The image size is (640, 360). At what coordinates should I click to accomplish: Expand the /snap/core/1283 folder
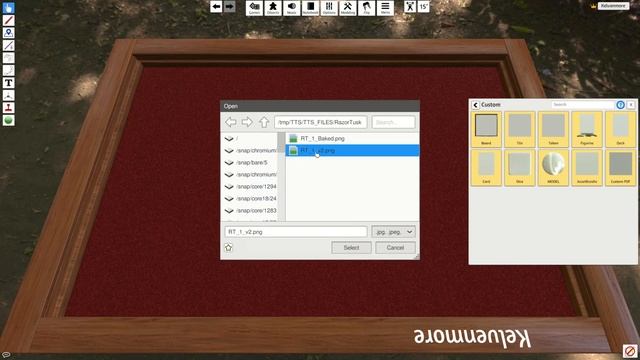[229, 211]
